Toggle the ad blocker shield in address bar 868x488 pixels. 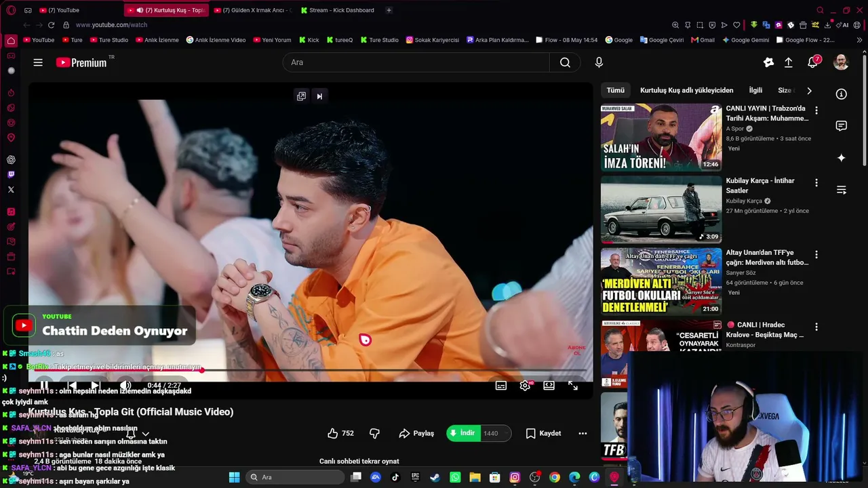pos(712,25)
